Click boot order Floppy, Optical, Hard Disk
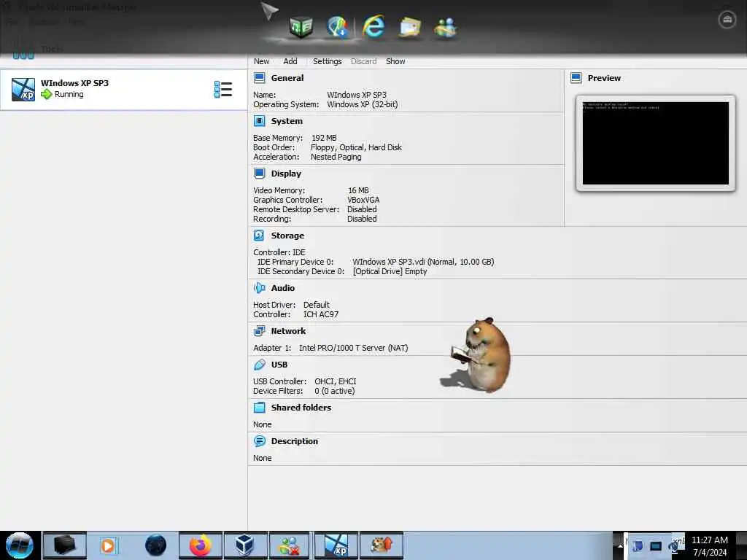 pos(356,147)
